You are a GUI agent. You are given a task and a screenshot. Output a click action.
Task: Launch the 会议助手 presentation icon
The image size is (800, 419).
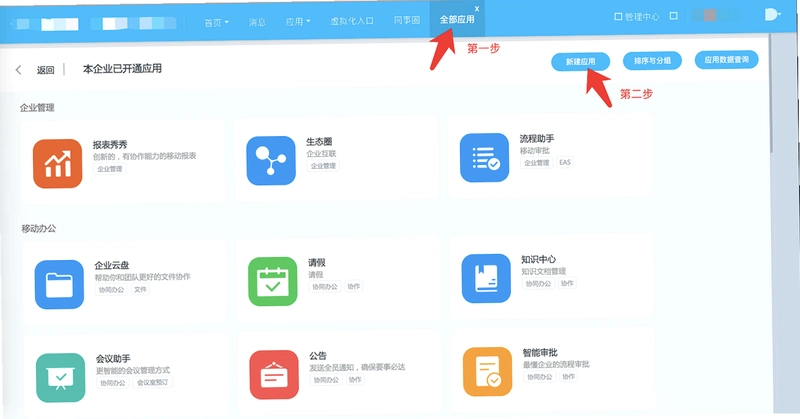(x=61, y=378)
